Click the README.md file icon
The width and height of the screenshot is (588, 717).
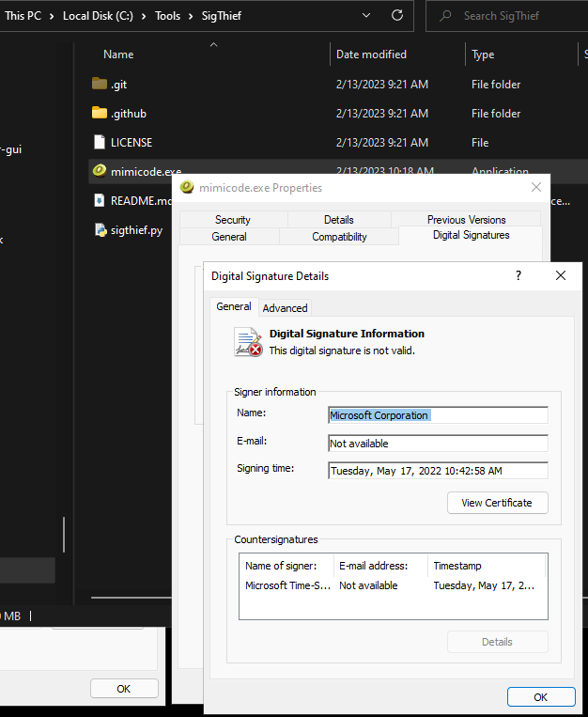coord(100,200)
